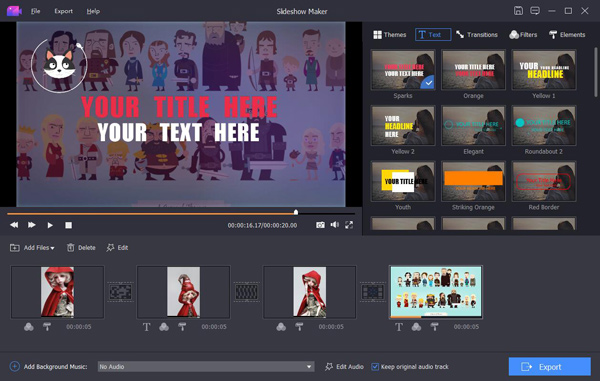Open the Help menu
Viewport: 600px width, 381px height.
pos(93,11)
